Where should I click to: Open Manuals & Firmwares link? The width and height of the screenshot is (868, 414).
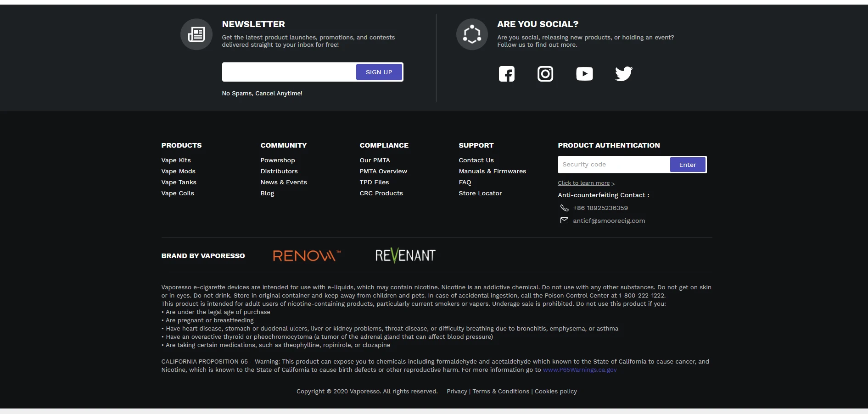(493, 171)
